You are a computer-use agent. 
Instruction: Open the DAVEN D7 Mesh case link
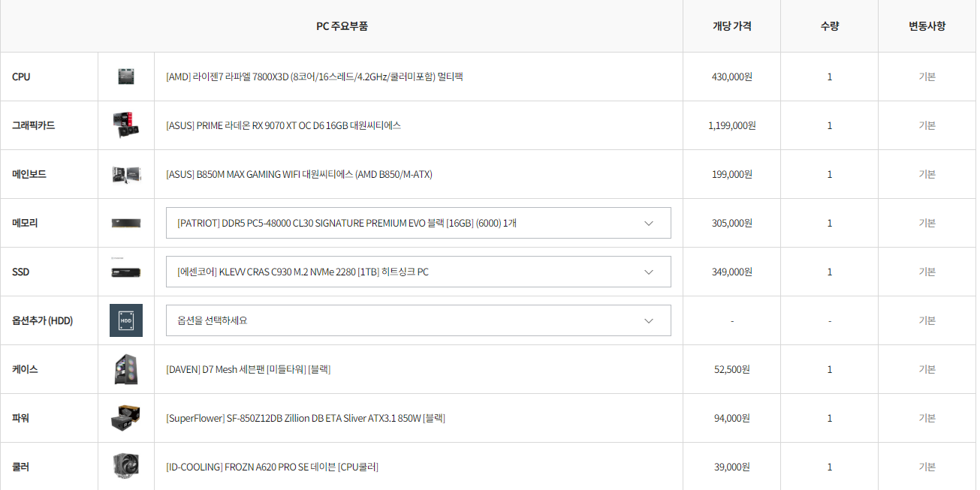pos(248,369)
